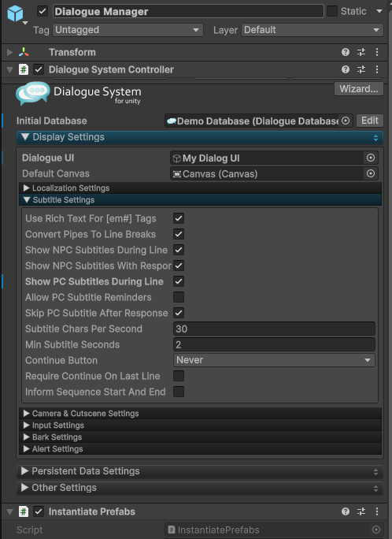Screen dimensions: 392x539
Task: Click the Dialogue Manager name field
Action: pyautogui.click(x=188, y=11)
